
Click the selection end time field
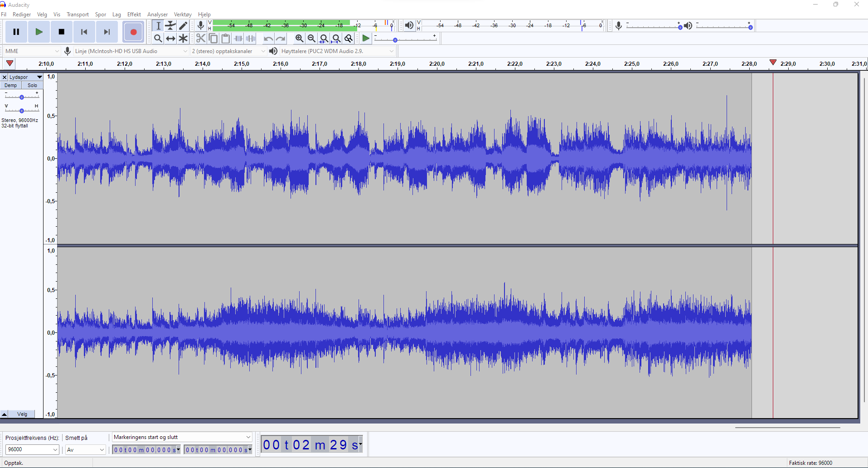[218, 450]
